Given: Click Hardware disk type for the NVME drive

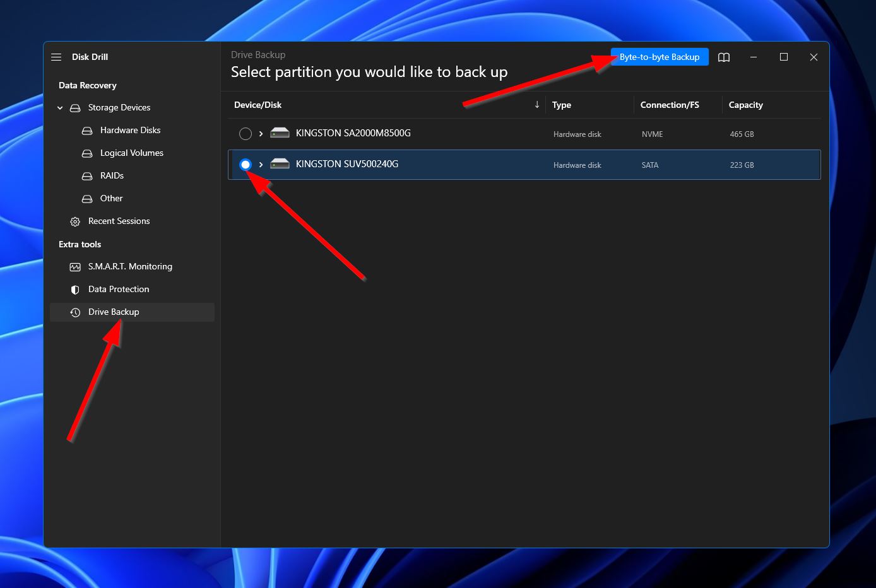Looking at the screenshot, I should tap(577, 134).
